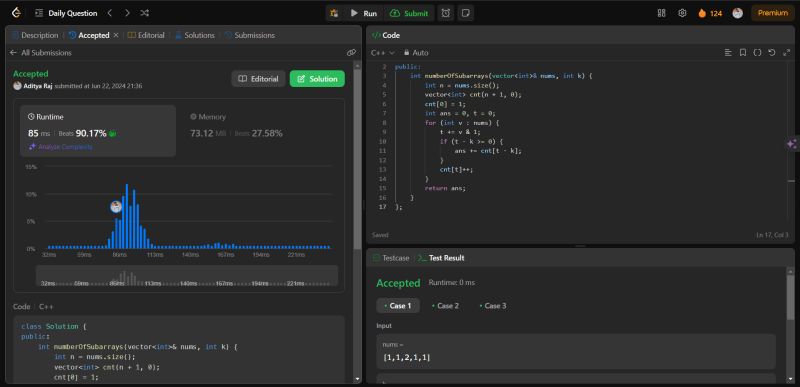800x387 pixels.
Task: Click the Premium button
Action: [x=772, y=13]
